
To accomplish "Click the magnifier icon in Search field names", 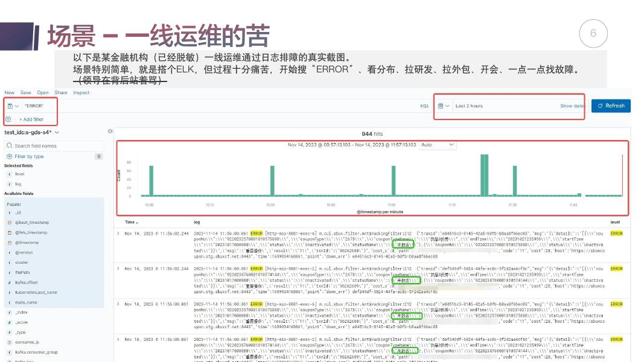I will tap(9, 145).
